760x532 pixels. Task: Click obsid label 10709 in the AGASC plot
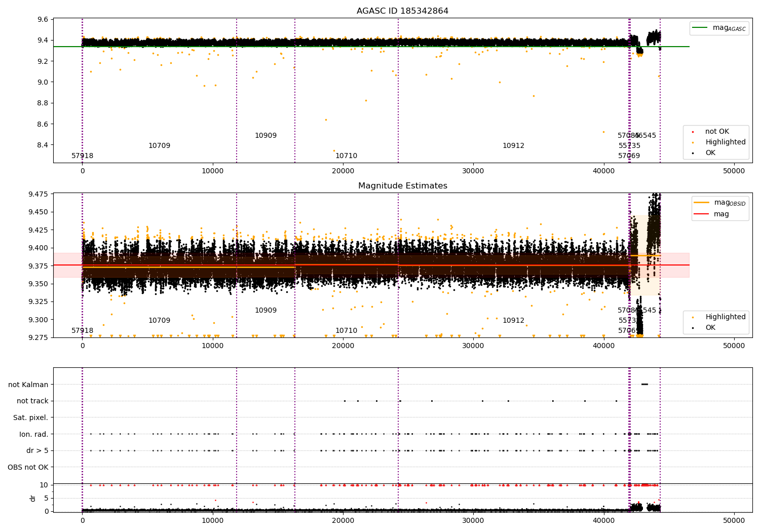tap(159, 146)
